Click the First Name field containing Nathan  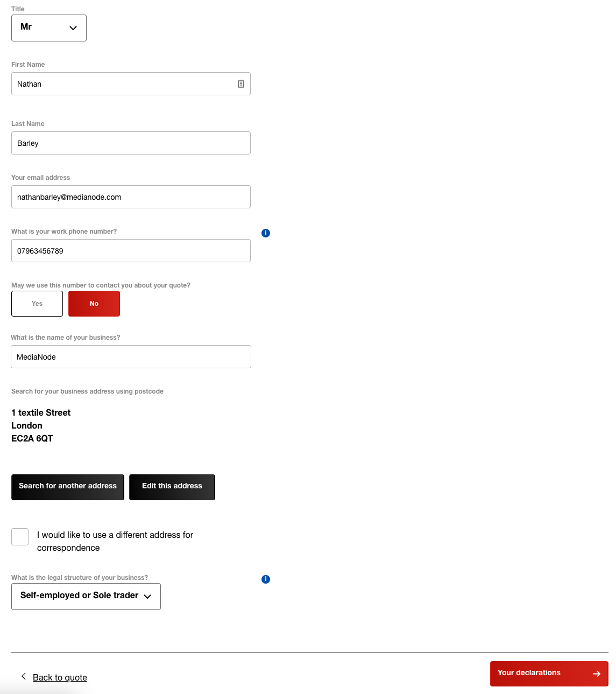(x=131, y=84)
